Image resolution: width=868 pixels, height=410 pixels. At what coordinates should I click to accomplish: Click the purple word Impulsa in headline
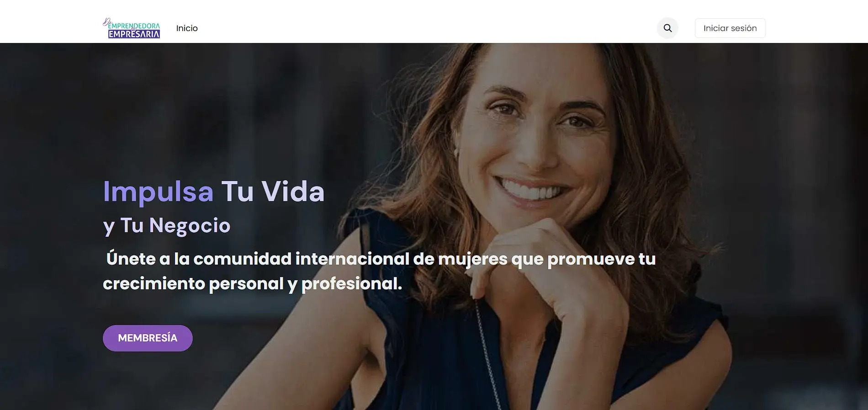point(158,192)
